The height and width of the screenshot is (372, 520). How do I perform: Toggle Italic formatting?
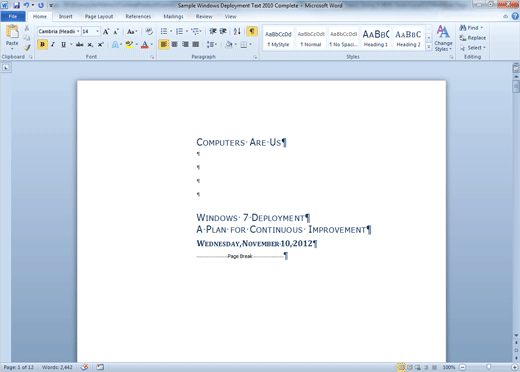tap(53, 44)
